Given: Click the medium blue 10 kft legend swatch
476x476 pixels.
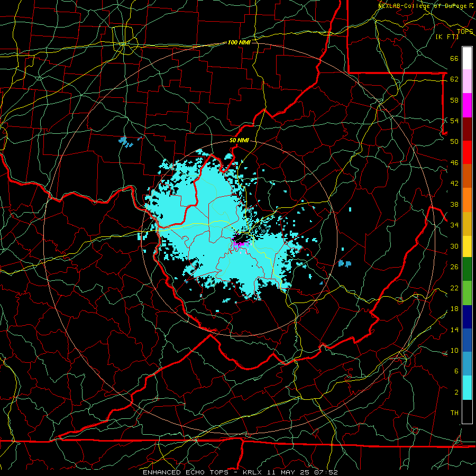Looking at the screenshot, I should [x=467, y=340].
